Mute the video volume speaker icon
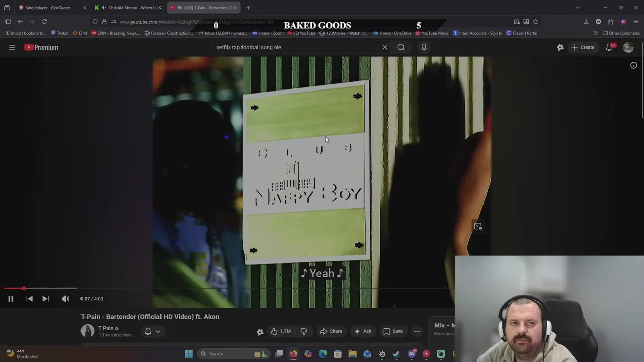The width and height of the screenshot is (644, 362). point(65,299)
